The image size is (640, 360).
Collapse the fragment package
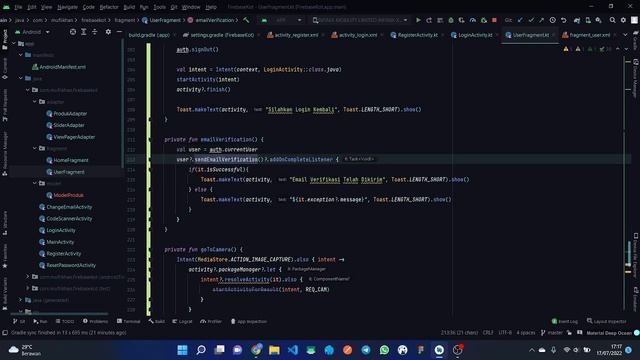pyautogui.click(x=35, y=148)
